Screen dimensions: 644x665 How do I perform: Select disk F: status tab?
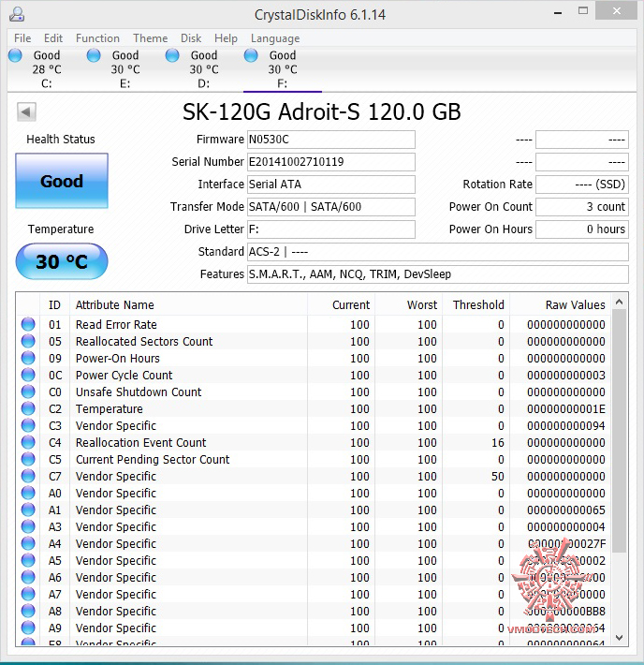coord(283,69)
